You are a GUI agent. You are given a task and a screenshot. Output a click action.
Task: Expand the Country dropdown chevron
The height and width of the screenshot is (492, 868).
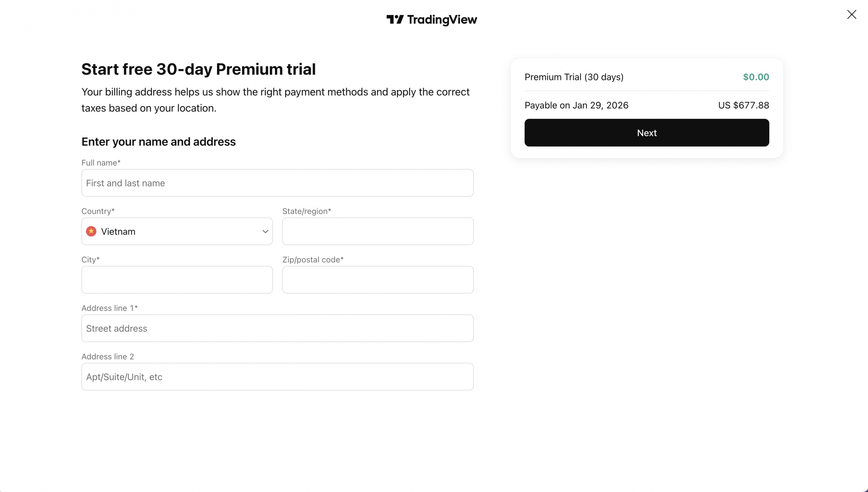[265, 231]
